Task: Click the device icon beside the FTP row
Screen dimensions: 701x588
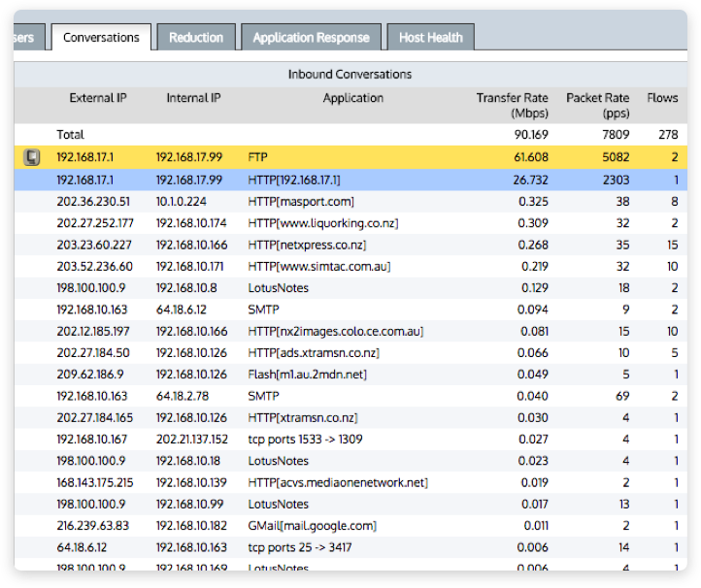Action: click(x=32, y=157)
